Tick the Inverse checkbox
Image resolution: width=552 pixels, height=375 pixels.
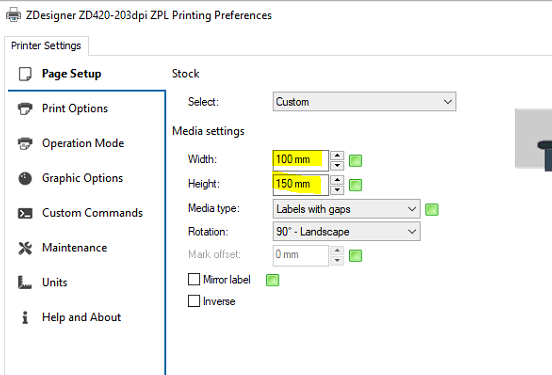tap(194, 301)
